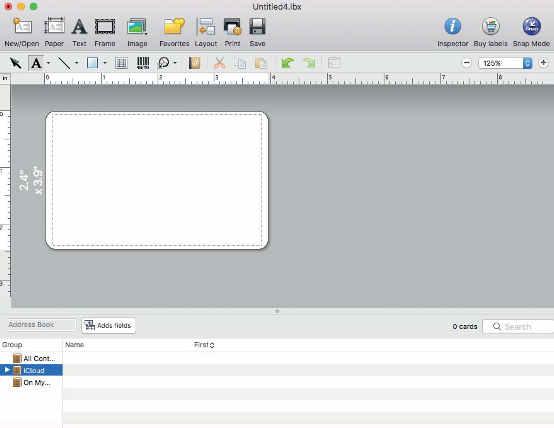Activate the small text A tool
The width and height of the screenshot is (554, 428).
pos(36,63)
